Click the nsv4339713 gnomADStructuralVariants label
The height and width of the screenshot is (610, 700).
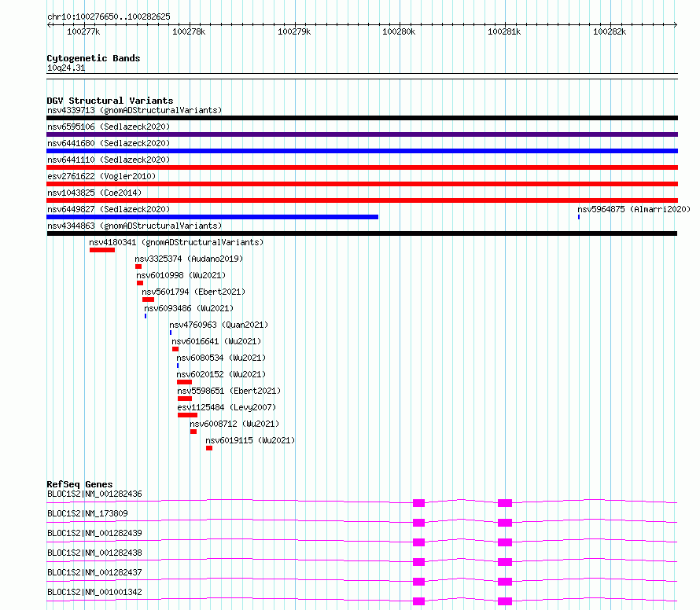pyautogui.click(x=134, y=110)
